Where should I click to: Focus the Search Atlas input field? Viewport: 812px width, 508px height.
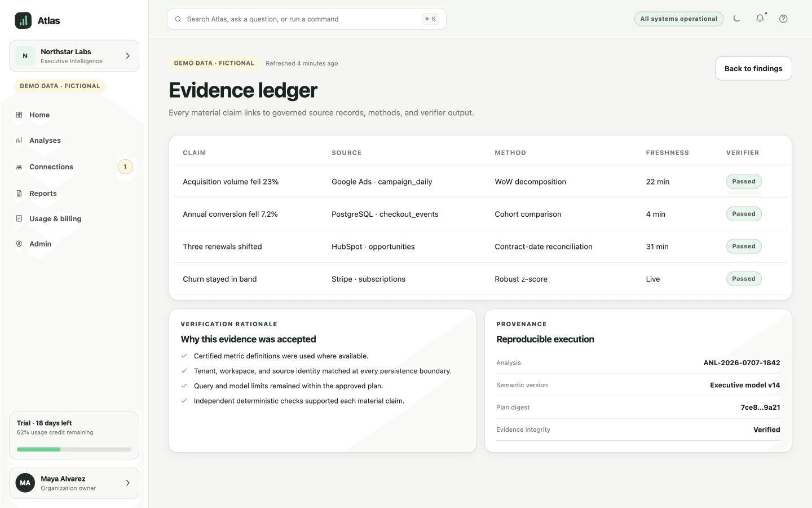click(307, 19)
